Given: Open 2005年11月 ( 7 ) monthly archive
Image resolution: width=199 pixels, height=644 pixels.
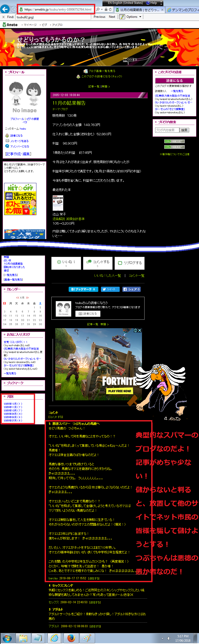Looking at the screenshot, I should click(x=13, y=407).
